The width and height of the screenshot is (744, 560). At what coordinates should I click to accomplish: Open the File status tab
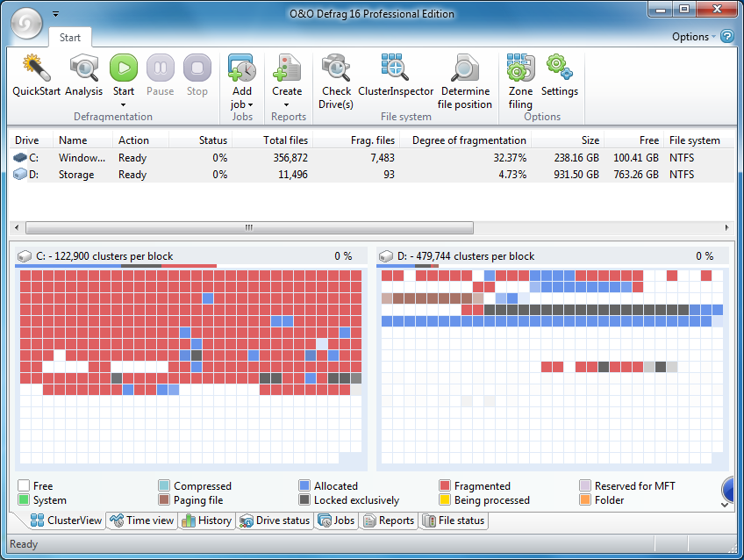[454, 521]
